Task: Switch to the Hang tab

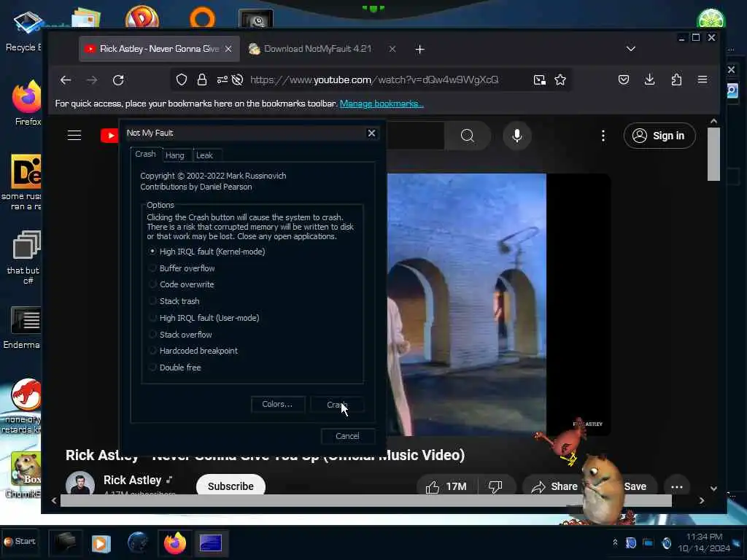Action: (175, 155)
